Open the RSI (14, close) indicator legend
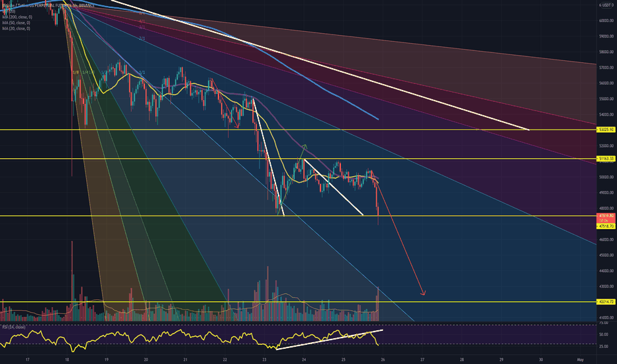 (14, 327)
